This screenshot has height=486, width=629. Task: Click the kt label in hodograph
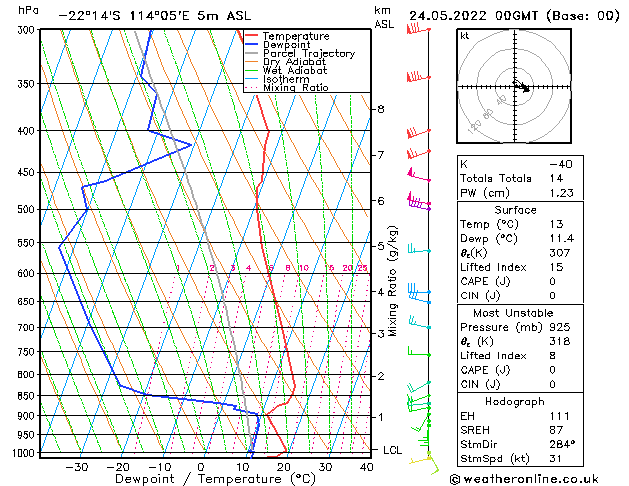(465, 36)
